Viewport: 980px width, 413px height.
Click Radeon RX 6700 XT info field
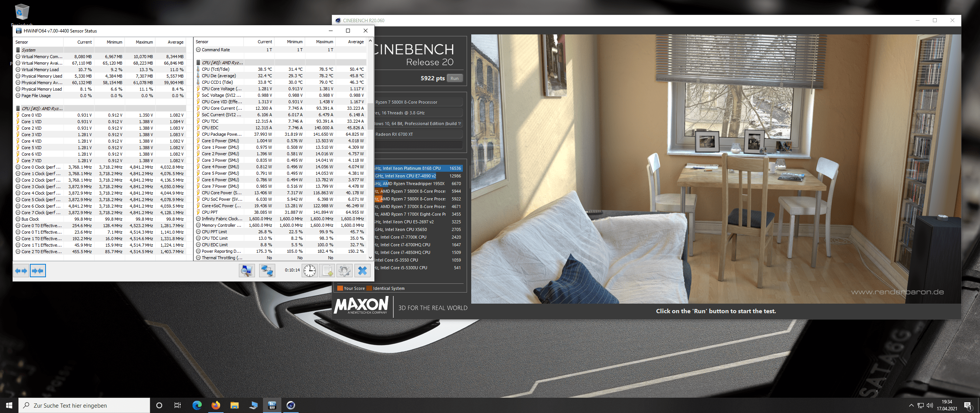[418, 134]
